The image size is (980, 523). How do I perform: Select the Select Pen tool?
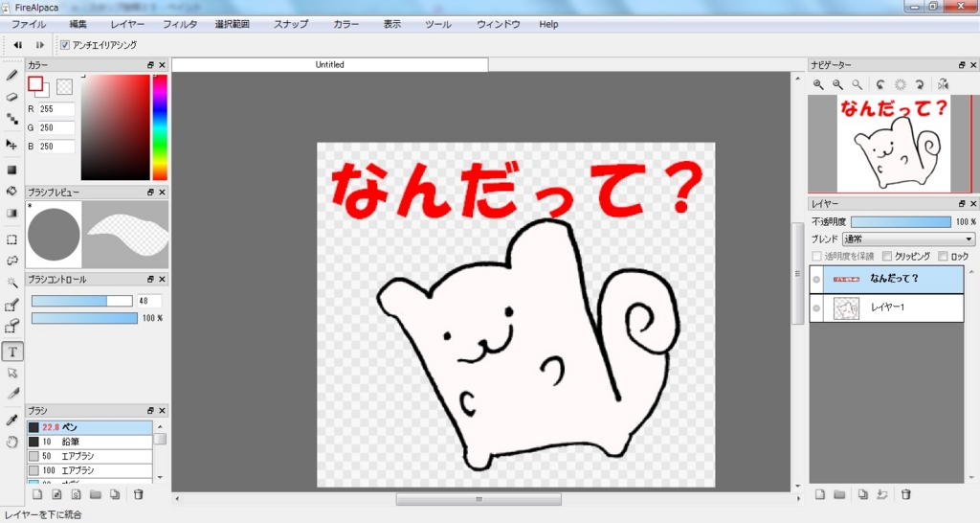click(11, 306)
